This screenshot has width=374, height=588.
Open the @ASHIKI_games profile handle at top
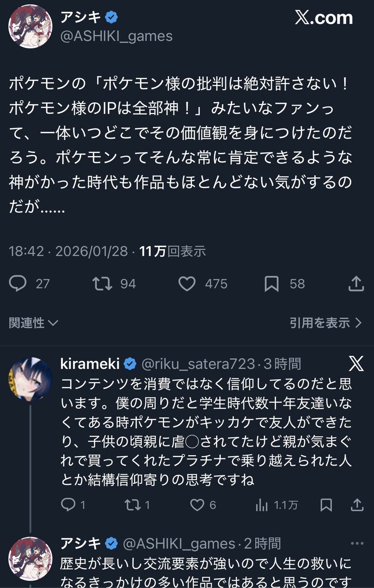[117, 36]
